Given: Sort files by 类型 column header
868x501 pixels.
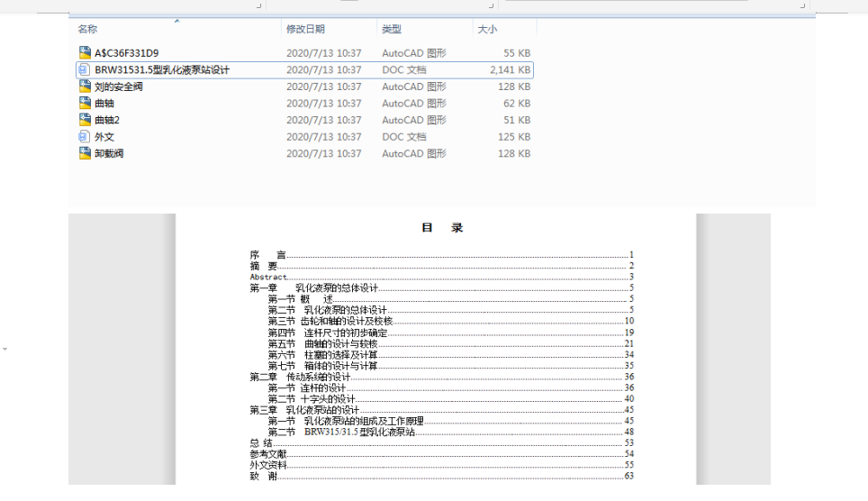Looking at the screenshot, I should point(392,29).
